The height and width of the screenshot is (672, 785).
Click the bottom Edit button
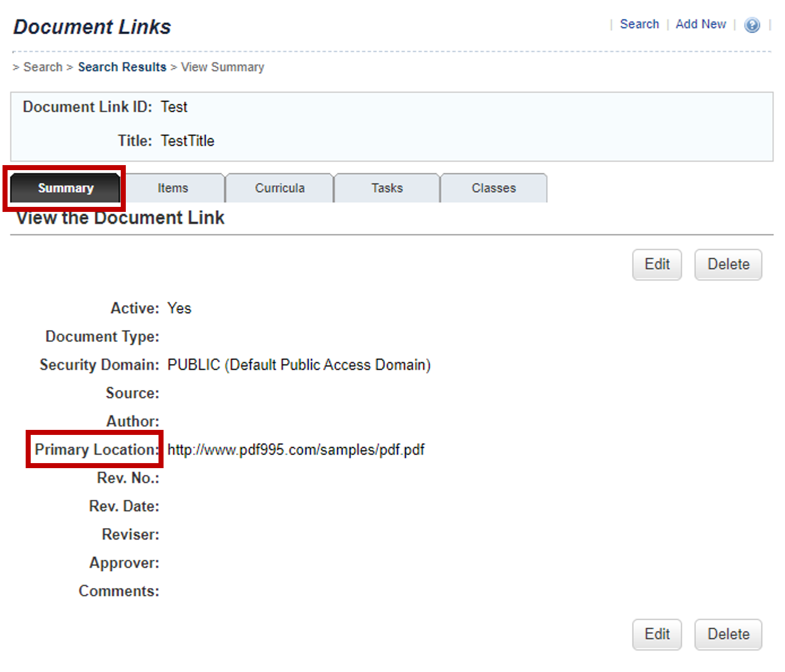[657, 634]
